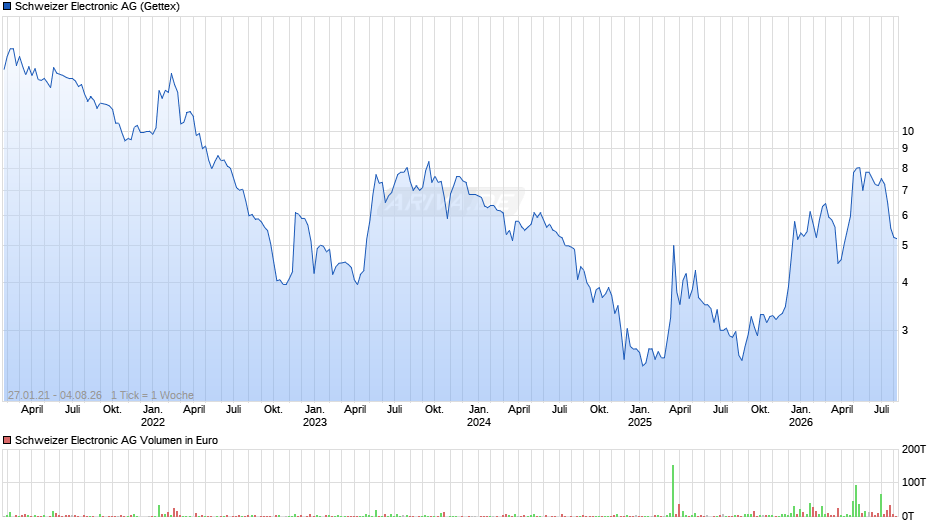
Task: Click price axis value 6
Action: coord(905,215)
